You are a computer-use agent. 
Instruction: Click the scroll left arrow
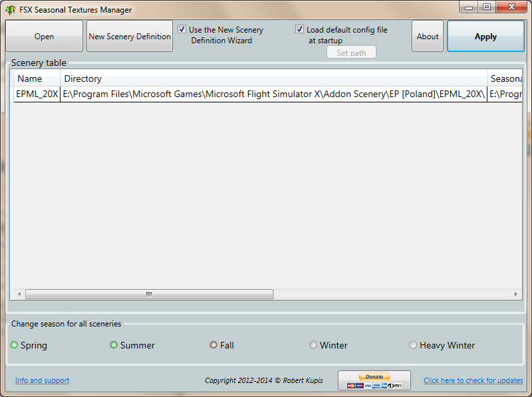[19, 294]
